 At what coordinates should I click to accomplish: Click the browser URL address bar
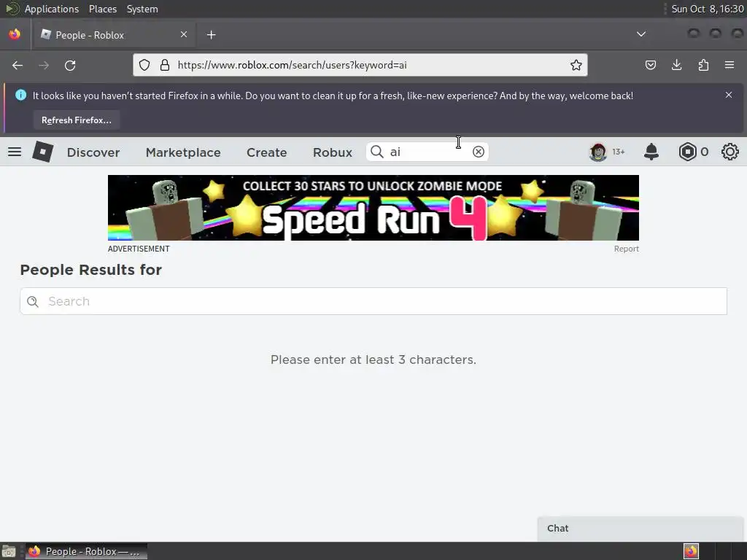[x=360, y=65]
